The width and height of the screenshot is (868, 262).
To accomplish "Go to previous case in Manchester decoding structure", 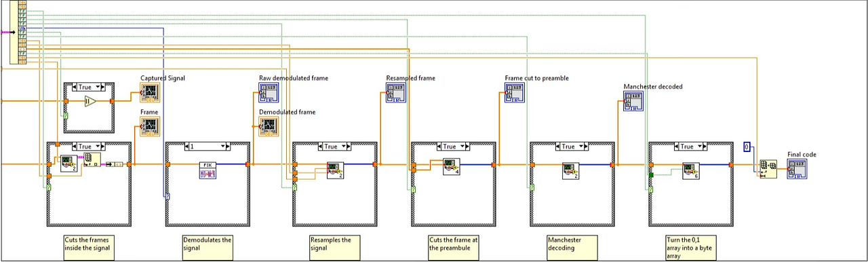I will point(557,147).
